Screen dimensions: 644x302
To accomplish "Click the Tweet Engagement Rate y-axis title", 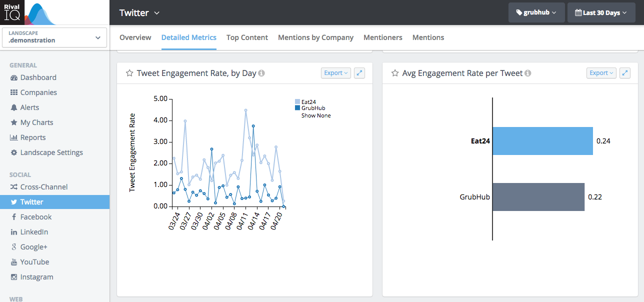I will coord(132,152).
